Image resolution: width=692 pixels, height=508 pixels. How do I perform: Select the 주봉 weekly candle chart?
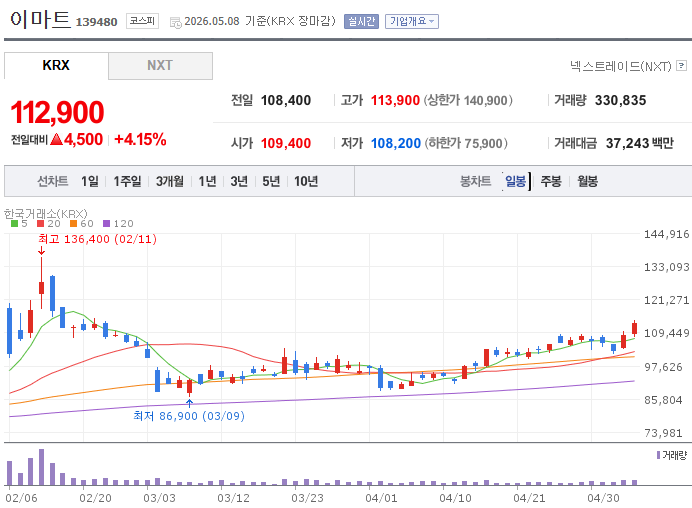551,181
